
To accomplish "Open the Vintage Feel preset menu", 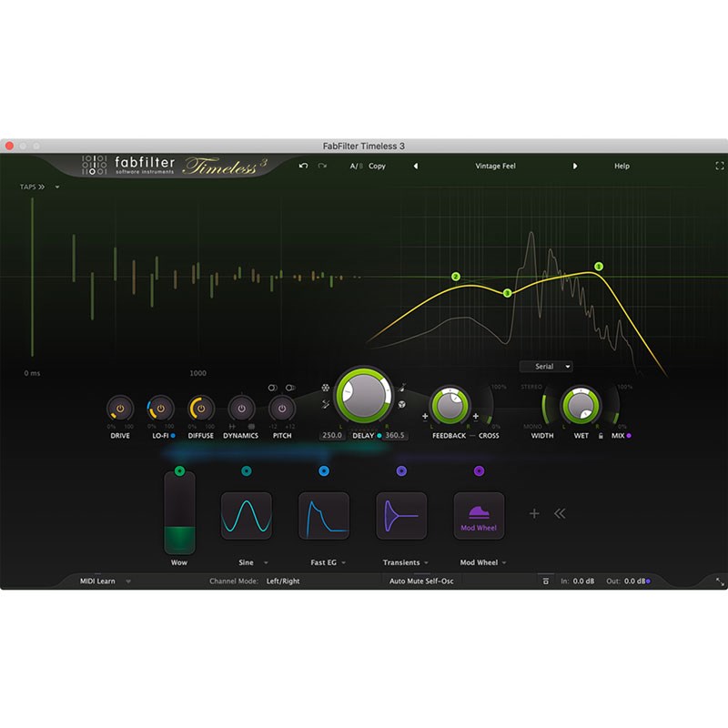I will click(x=495, y=167).
